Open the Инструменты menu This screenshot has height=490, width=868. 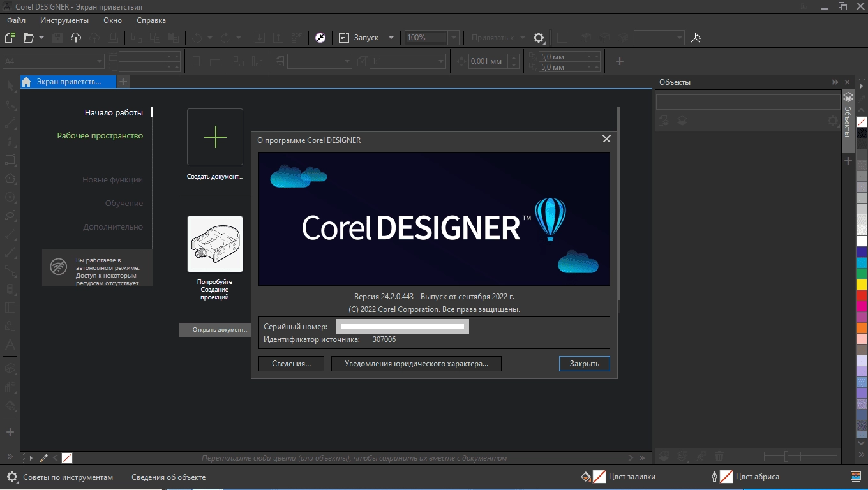tap(64, 20)
